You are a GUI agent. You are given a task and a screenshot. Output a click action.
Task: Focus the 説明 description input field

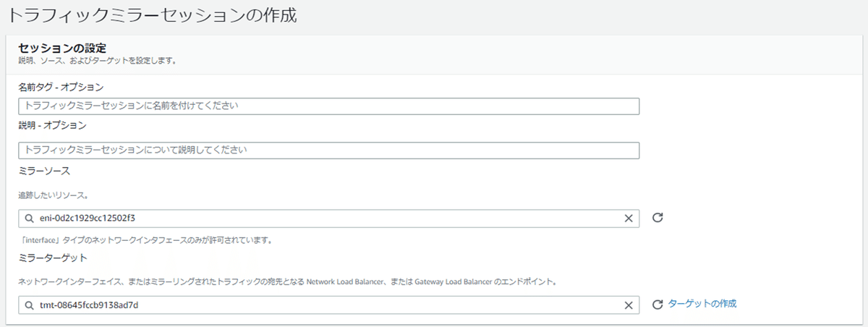point(329,150)
